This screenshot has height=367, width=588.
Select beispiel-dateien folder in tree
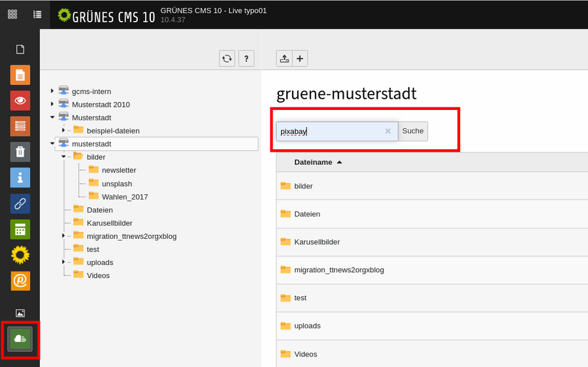113,131
